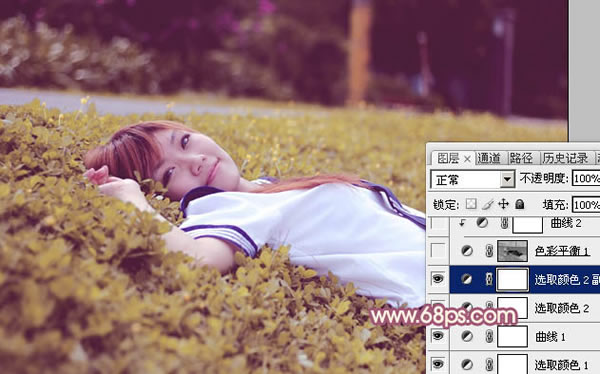Hide the 曲线 1 layer with eye icon
The image size is (600, 374).
pyautogui.click(x=438, y=336)
